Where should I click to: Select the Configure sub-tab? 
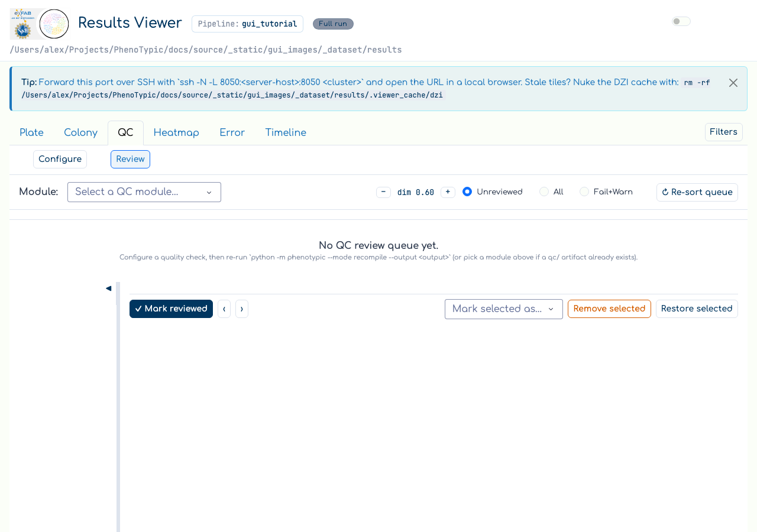pyautogui.click(x=60, y=159)
